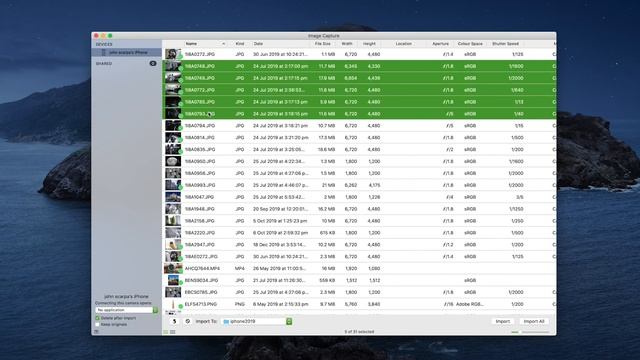Switch to icon grid view
Viewport: 640px width, 360px height.
click(173, 332)
